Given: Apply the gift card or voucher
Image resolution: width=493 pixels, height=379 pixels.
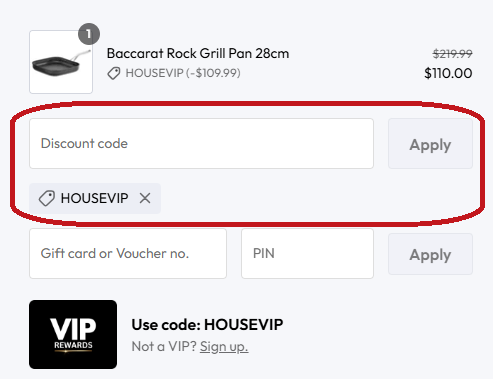Looking at the screenshot, I should pyautogui.click(x=430, y=254).
